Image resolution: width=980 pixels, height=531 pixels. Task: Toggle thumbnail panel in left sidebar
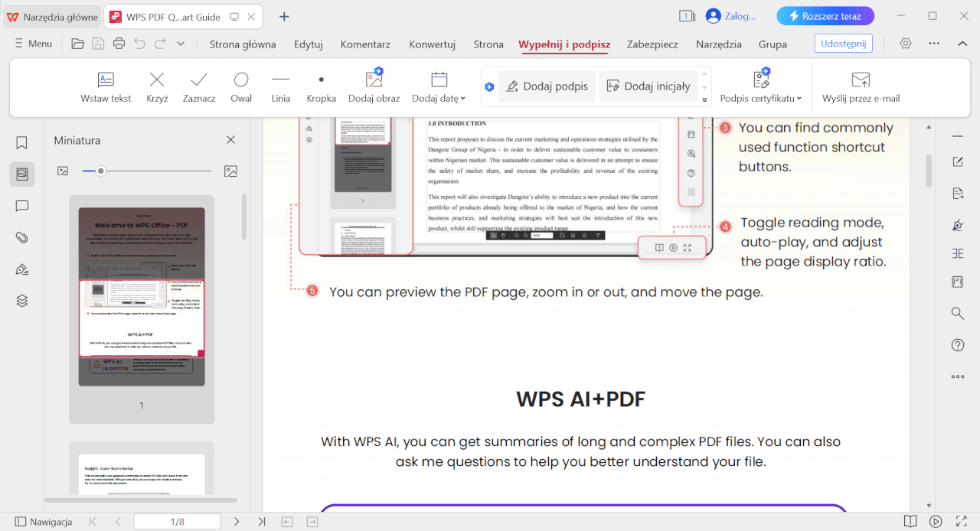pos(21,174)
